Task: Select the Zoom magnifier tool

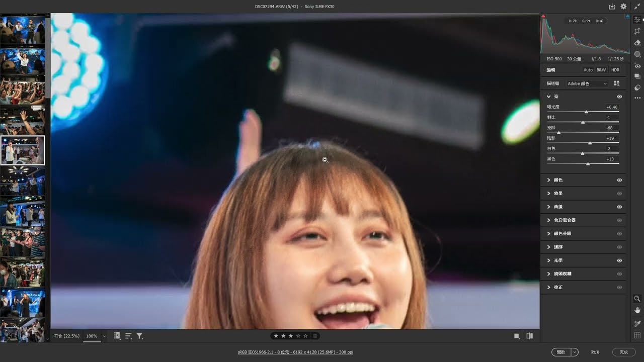Action: (x=637, y=299)
